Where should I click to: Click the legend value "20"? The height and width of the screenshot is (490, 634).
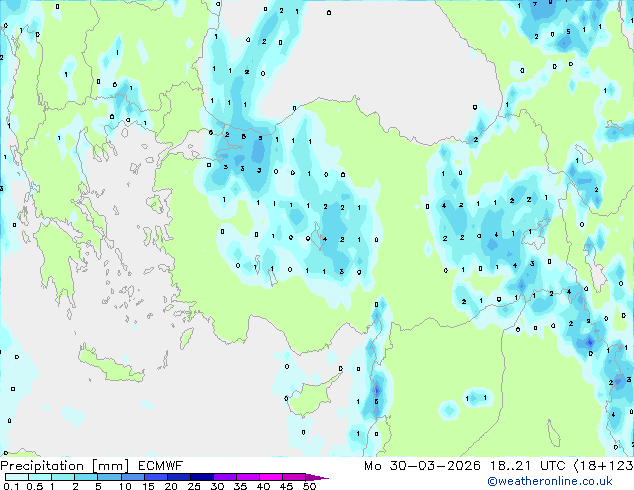[171, 486]
